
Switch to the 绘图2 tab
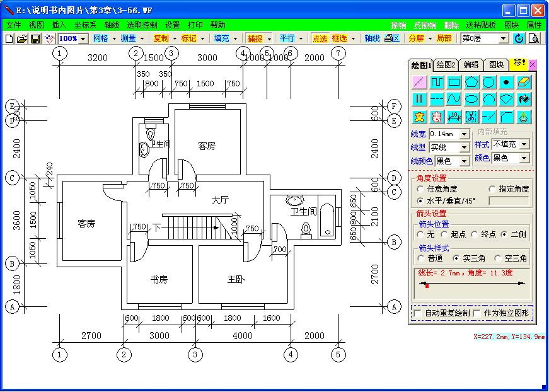click(445, 65)
